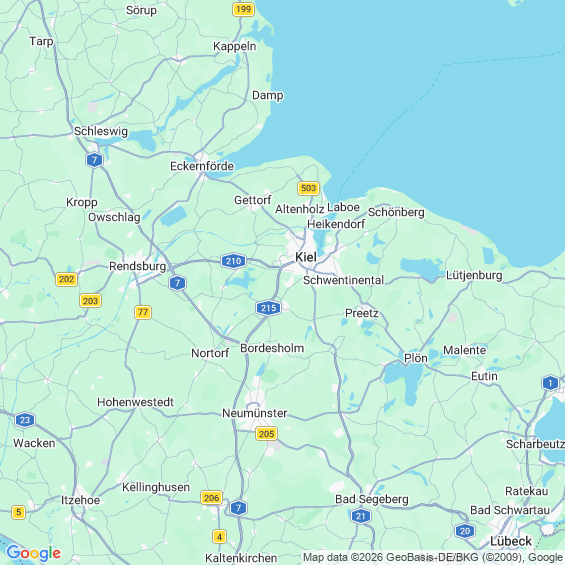Screen dimensions: 565x565
Task: Click the A1 highway shield near Eutin
Action: tap(550, 383)
